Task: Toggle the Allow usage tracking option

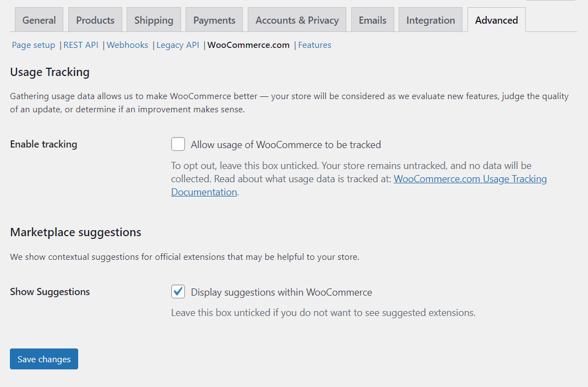Action: (x=178, y=144)
